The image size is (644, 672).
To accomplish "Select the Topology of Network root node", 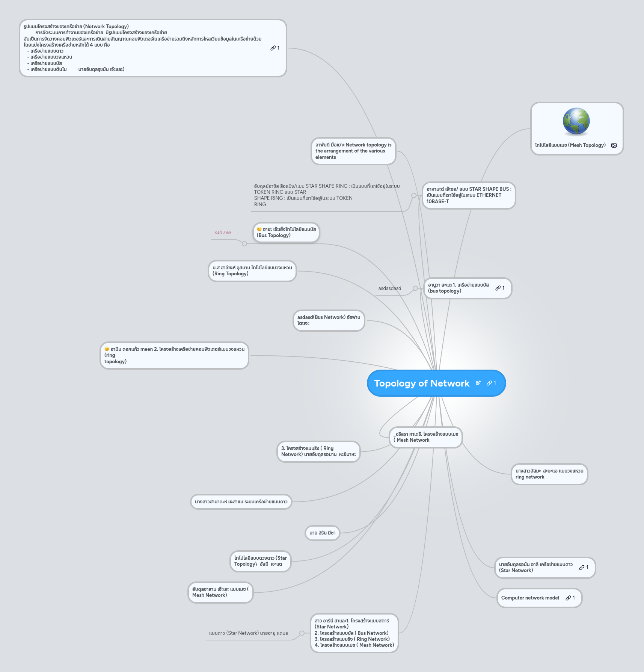I will tap(422, 383).
